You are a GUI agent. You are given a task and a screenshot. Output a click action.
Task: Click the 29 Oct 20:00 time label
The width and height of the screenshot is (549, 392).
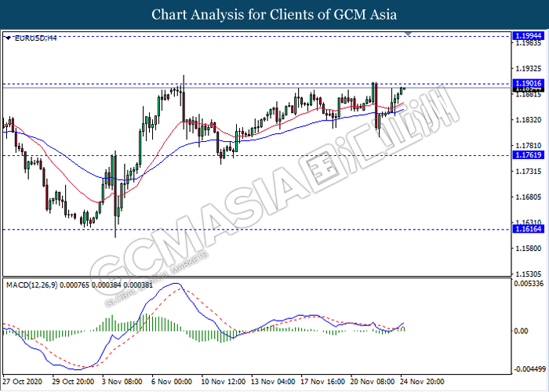73,382
